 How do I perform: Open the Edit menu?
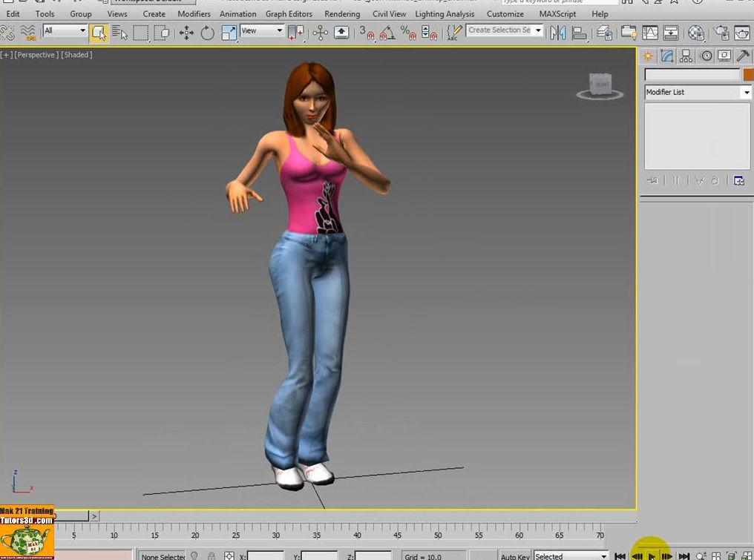point(13,14)
